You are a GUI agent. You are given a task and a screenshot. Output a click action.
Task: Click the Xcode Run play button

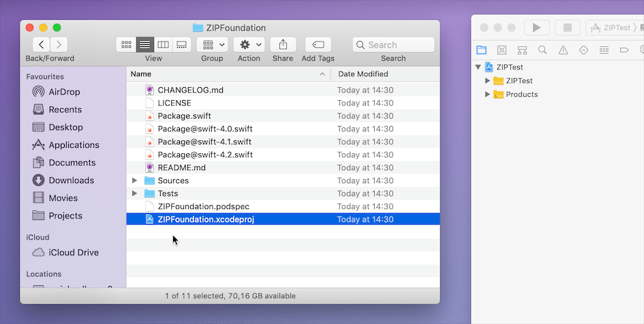(536, 27)
